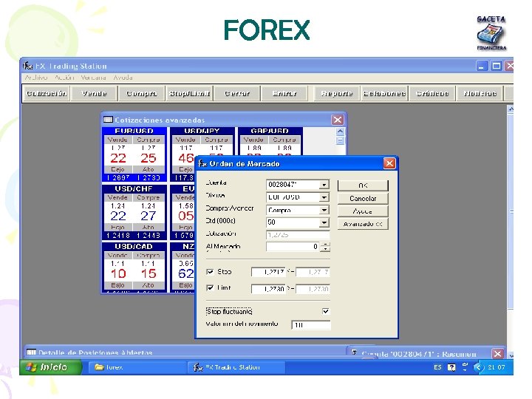
Task: Select the EUR/USD quote header
Action: [134, 131]
